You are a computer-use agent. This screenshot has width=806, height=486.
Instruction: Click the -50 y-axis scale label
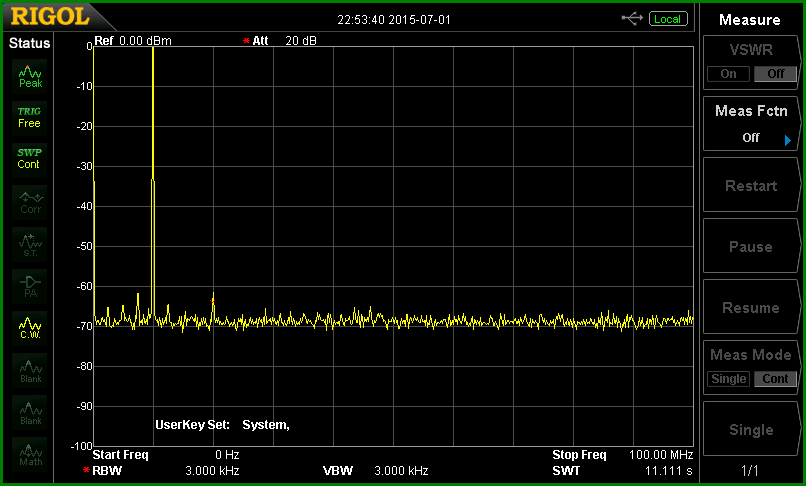[84, 246]
